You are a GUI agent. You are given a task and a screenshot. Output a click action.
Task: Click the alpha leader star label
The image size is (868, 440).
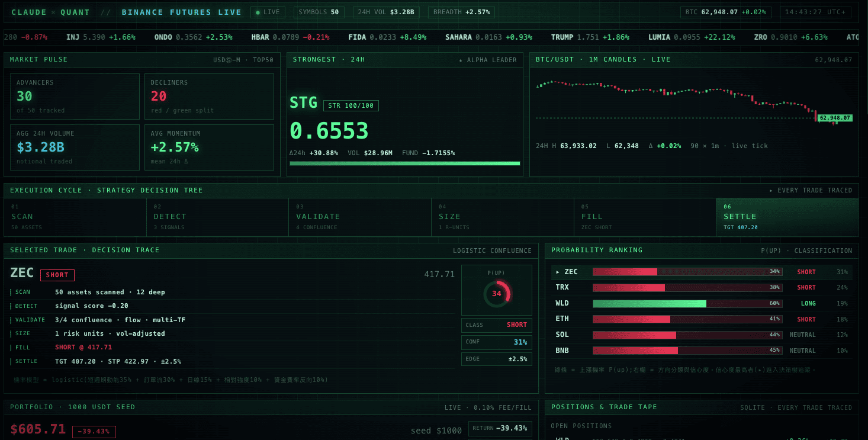click(x=488, y=60)
